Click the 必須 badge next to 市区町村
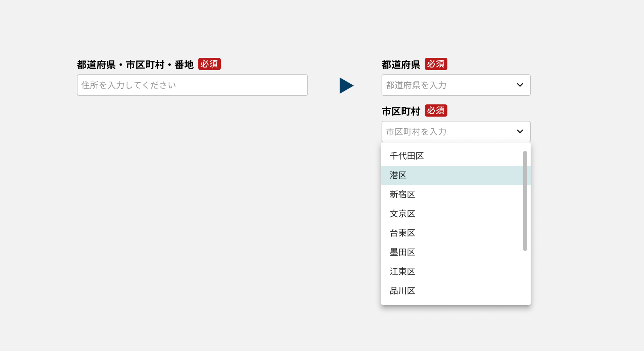Screen dimensions: 644x351 pos(436,111)
